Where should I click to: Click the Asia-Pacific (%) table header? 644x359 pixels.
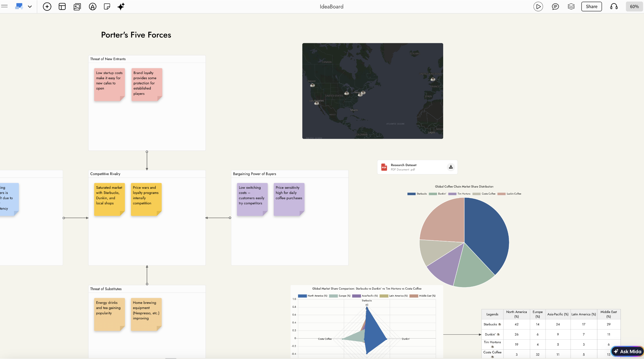(558, 314)
